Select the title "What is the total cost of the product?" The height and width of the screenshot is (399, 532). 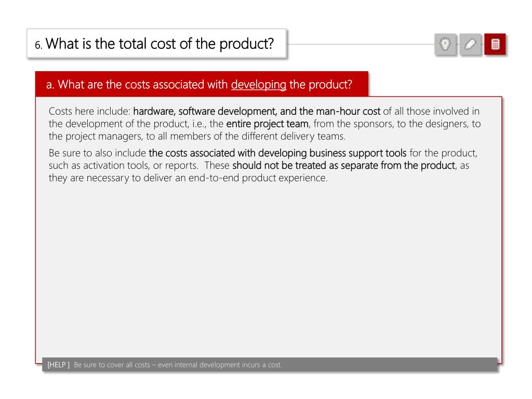coord(160,44)
